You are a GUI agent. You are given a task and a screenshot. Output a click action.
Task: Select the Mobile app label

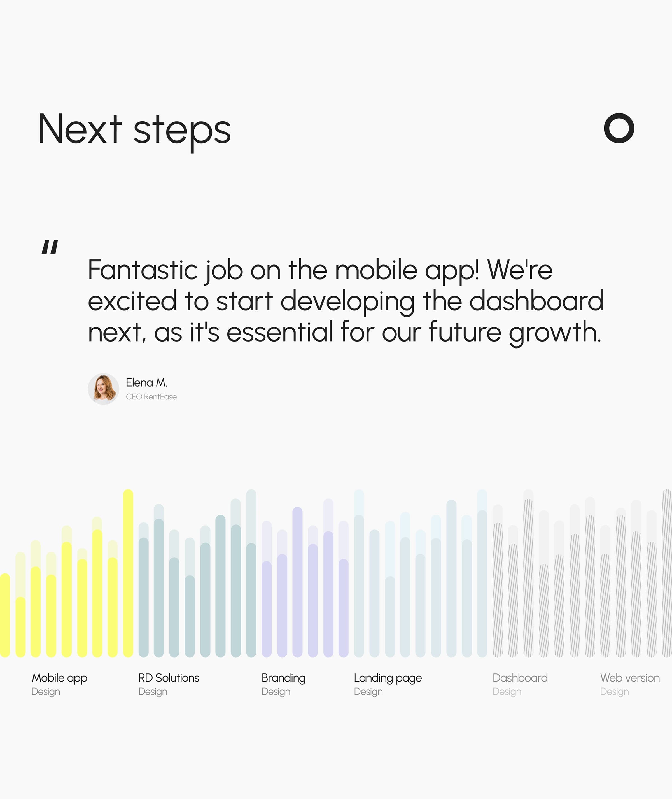point(59,678)
